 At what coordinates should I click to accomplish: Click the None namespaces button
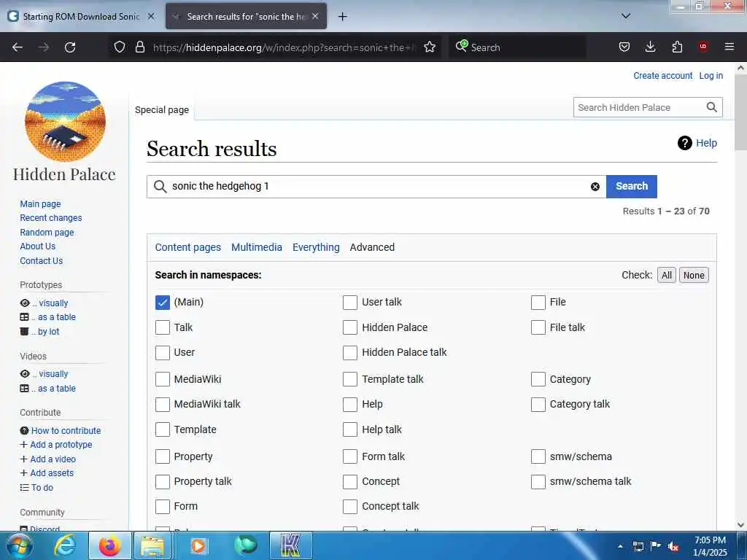[694, 275]
